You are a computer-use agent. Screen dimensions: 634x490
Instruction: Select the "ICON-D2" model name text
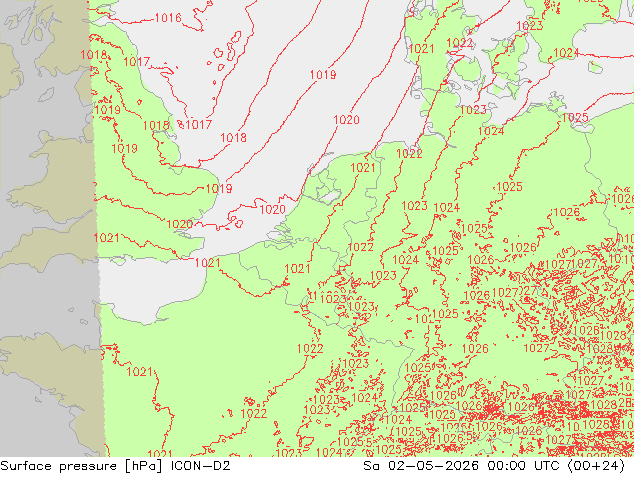[201, 466]
